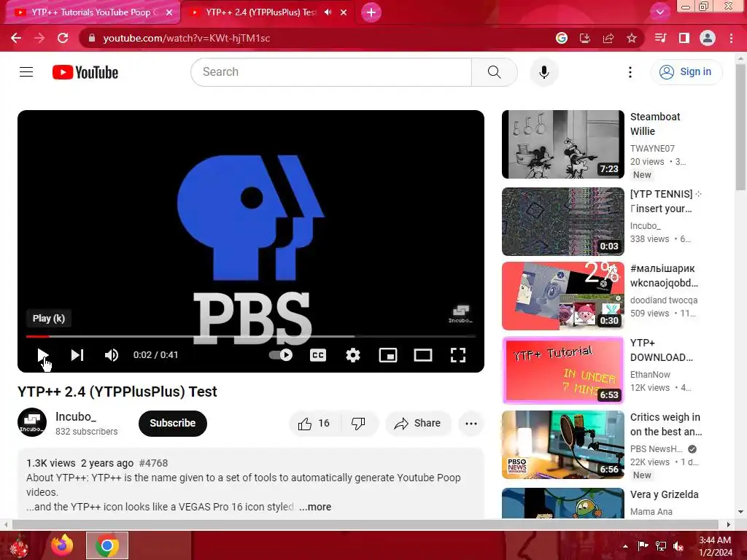
Task: Share the video
Action: coord(418,424)
